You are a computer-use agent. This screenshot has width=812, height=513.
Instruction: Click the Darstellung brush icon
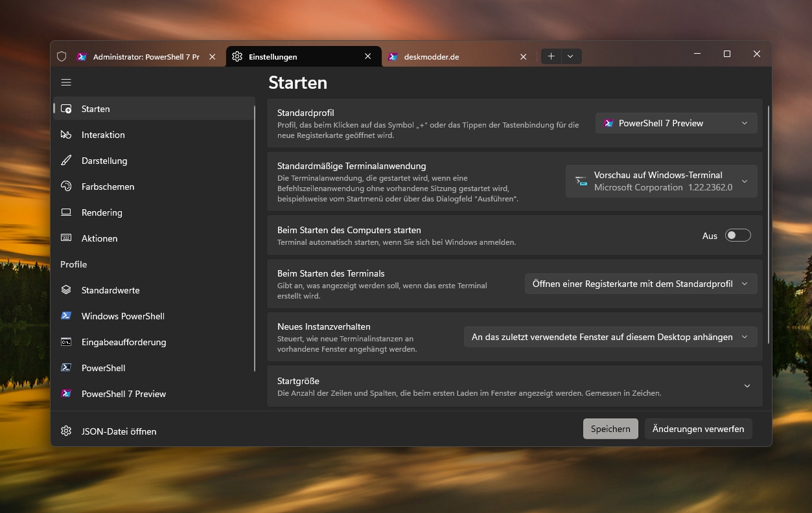pyautogui.click(x=66, y=161)
